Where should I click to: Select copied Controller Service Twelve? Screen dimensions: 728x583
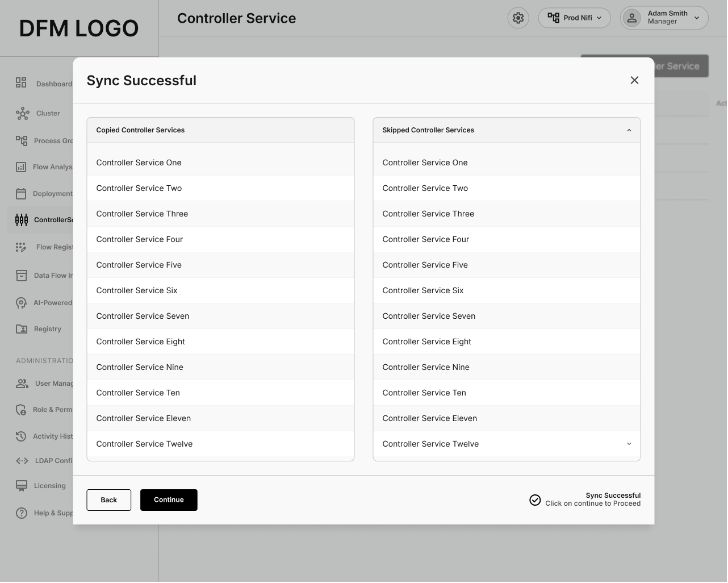tap(220, 444)
